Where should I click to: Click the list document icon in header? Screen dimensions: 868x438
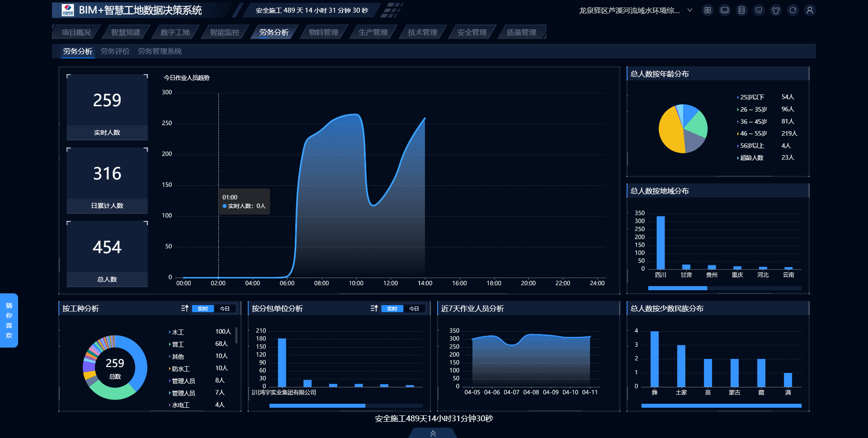pyautogui.click(x=741, y=10)
